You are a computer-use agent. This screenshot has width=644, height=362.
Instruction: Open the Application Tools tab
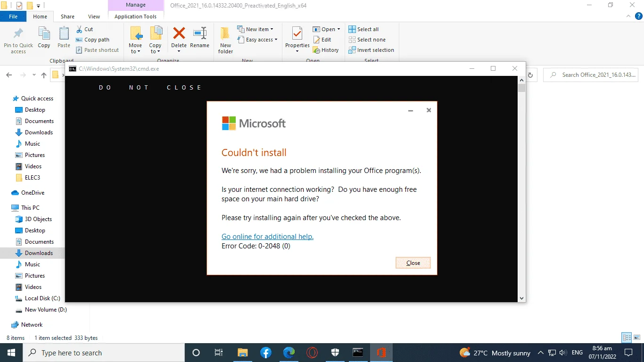135,16
